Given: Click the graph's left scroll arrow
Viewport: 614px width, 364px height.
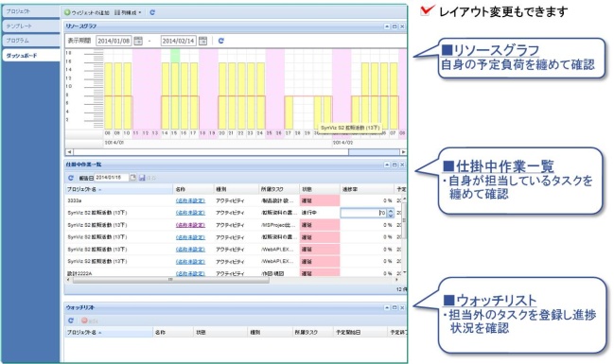Looking at the screenshot, I should tap(69, 152).
